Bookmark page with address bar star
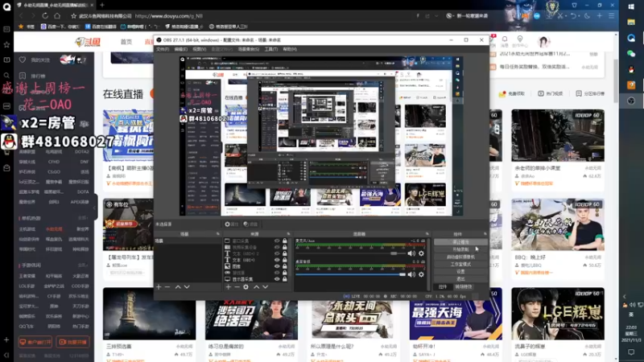The image size is (644, 362). [73, 16]
